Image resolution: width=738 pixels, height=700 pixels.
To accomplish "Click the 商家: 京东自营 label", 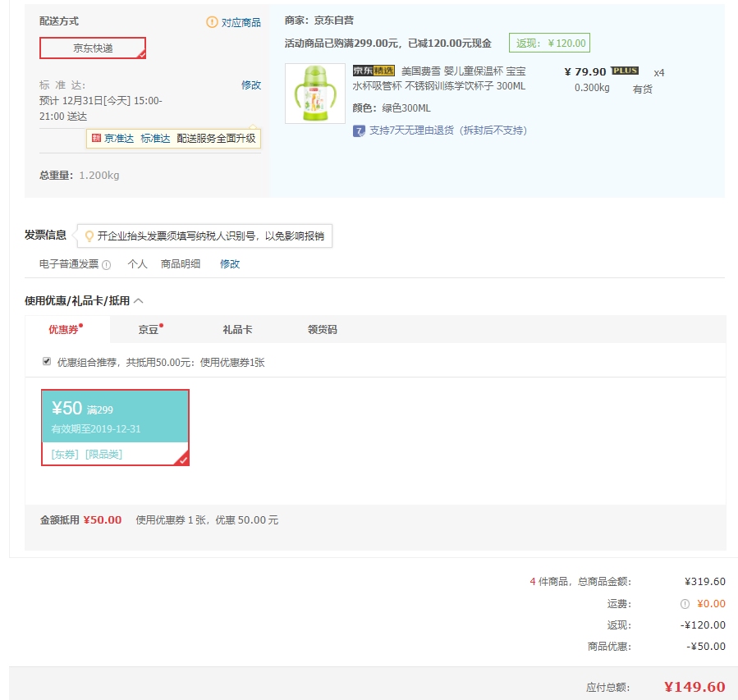I will (319, 21).
